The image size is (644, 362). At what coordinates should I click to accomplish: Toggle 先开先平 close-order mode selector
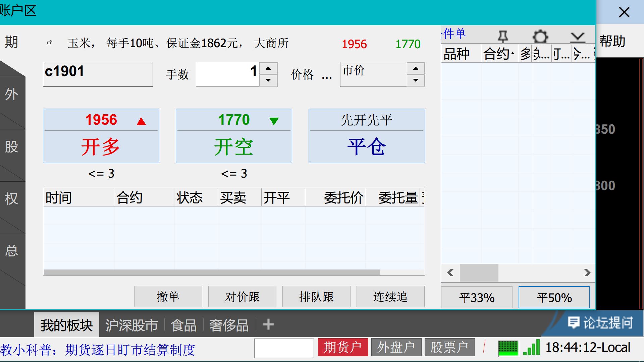click(366, 120)
